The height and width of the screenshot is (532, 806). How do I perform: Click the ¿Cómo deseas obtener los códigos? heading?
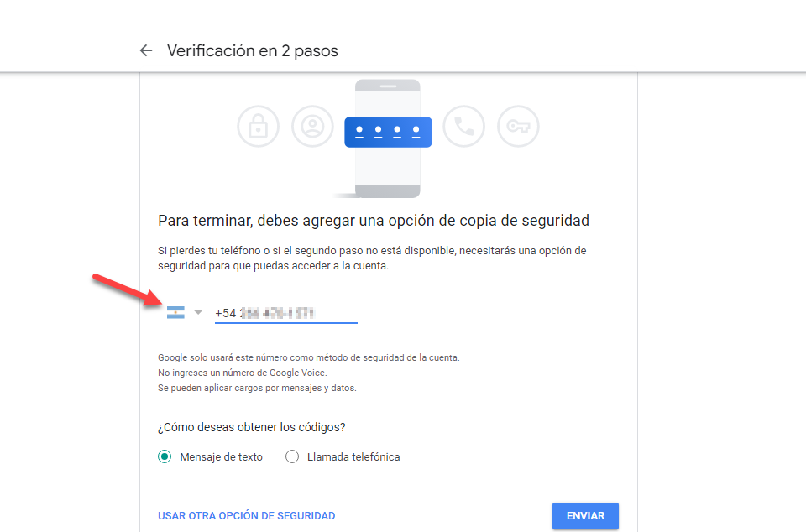click(x=251, y=427)
